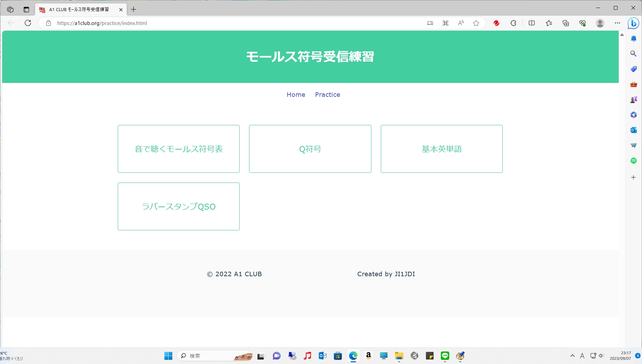Screen dimensions: 642x364
Task: Open the sidebar Games chess-piece icon
Action: [634, 100]
